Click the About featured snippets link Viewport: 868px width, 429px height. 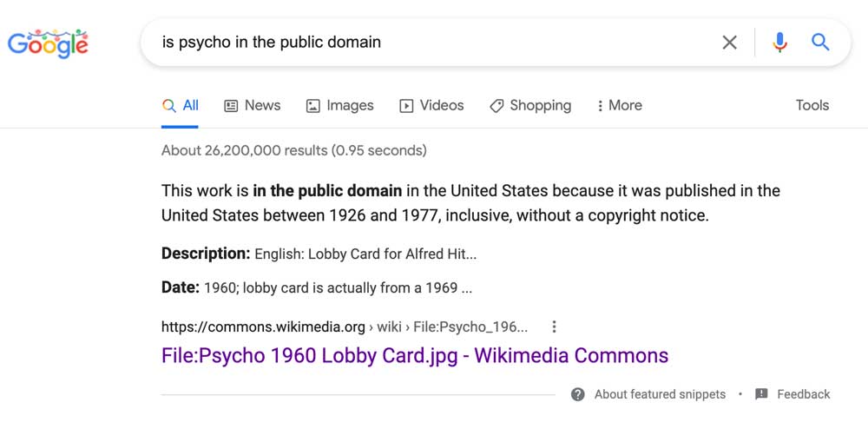pos(660,394)
